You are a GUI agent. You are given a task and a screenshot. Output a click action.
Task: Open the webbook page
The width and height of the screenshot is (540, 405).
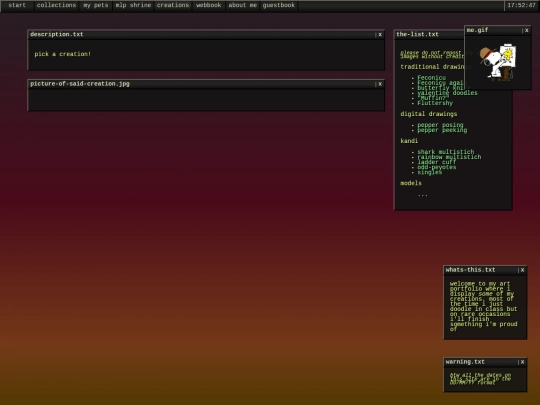[208, 5]
